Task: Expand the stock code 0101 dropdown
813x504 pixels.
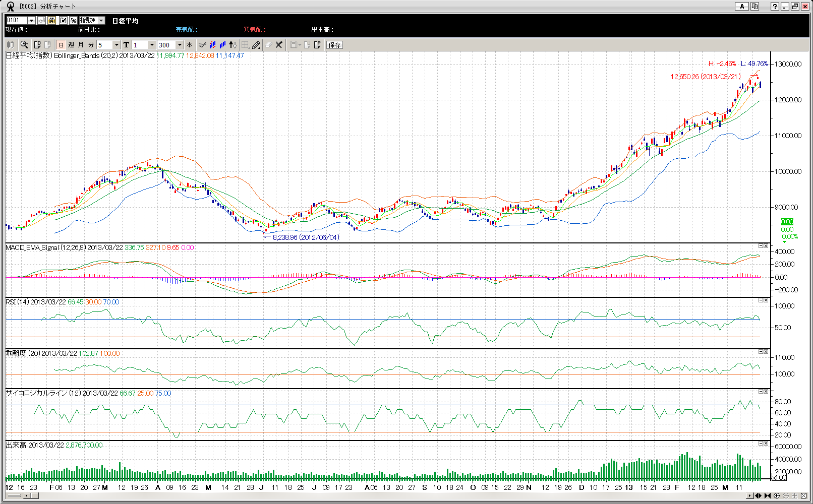Action: 31,20
